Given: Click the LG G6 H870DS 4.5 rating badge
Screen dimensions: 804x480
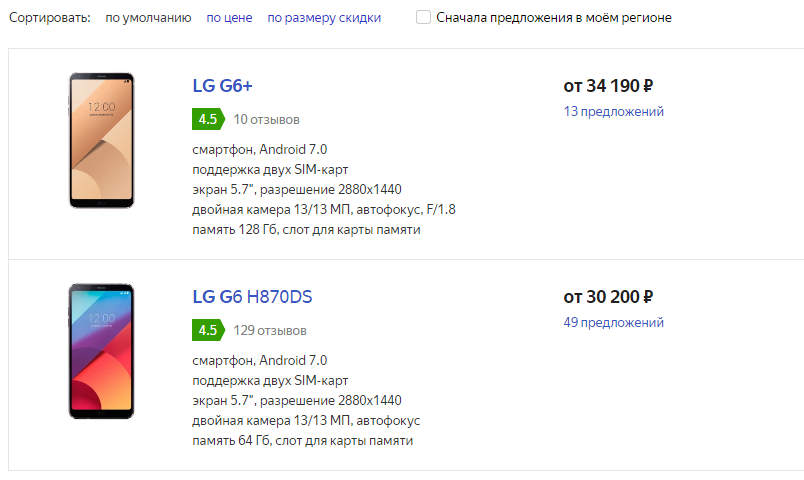Looking at the screenshot, I should [x=208, y=330].
